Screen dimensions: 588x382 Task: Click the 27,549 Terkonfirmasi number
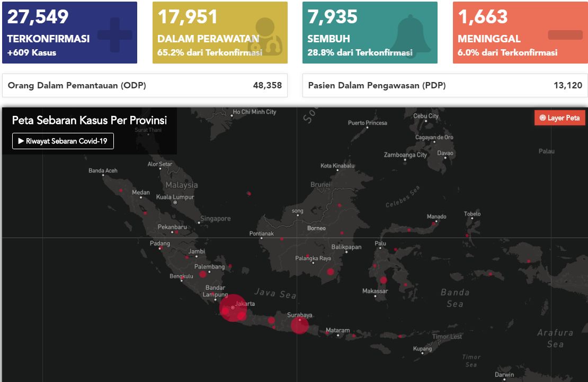(x=38, y=16)
